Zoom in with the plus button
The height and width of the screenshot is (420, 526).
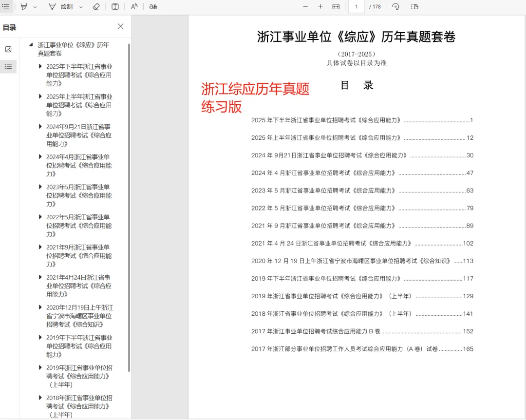click(320, 6)
